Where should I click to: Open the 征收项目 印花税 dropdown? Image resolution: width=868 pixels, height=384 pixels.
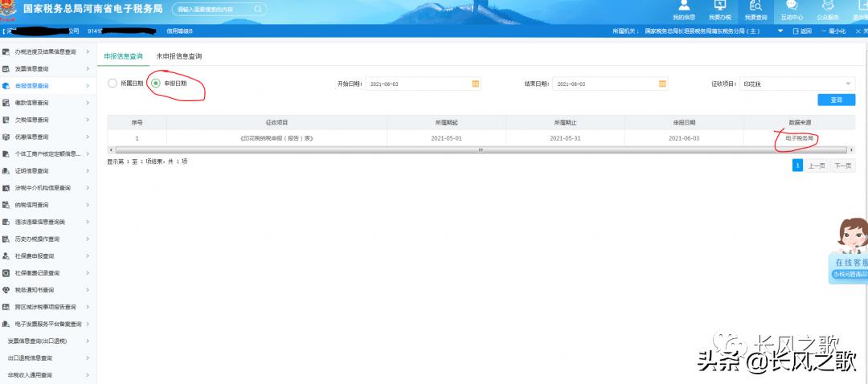point(797,84)
